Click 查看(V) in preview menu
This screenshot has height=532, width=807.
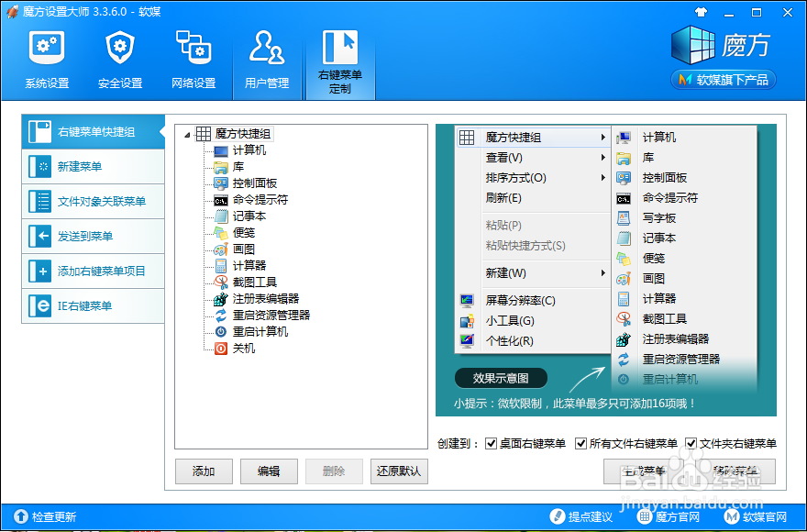(533, 158)
